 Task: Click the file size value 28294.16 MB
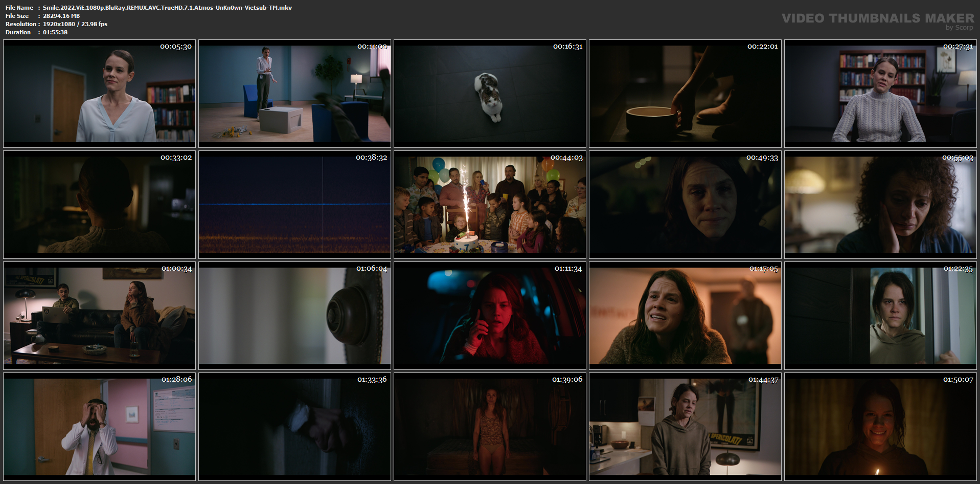[x=61, y=16]
